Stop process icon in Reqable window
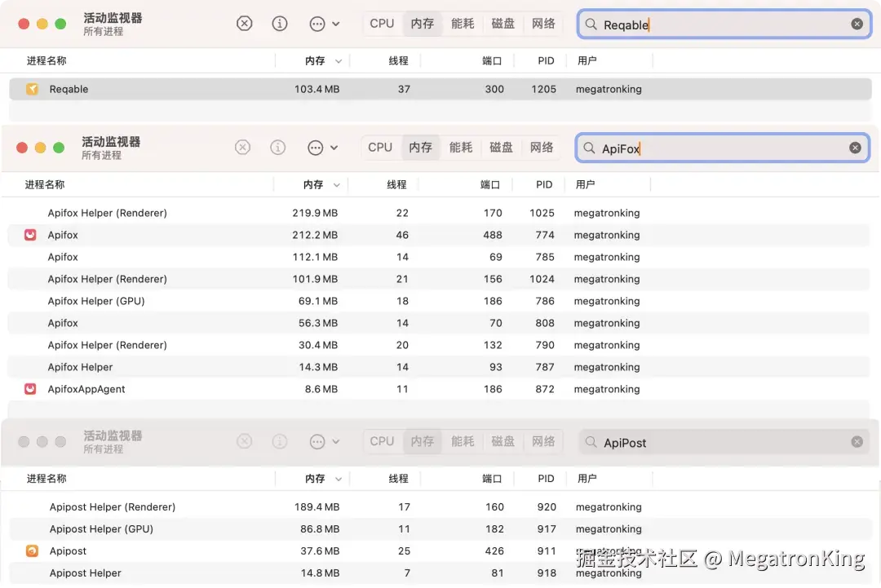This screenshot has height=588, width=881. [x=245, y=24]
